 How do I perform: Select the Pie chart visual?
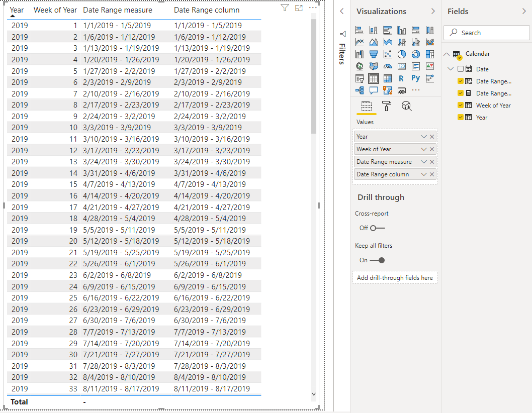(402, 54)
